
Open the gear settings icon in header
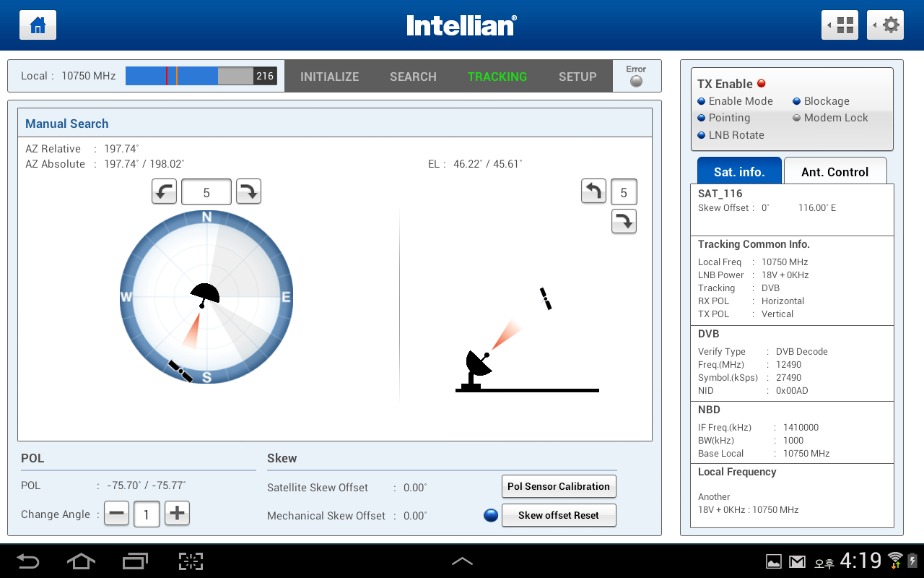885,25
